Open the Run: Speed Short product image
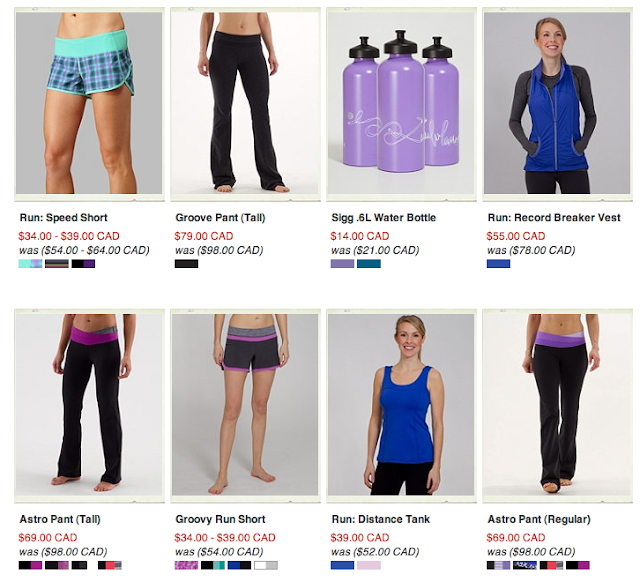Image resolution: width=640 pixels, height=582 pixels. pos(89,103)
